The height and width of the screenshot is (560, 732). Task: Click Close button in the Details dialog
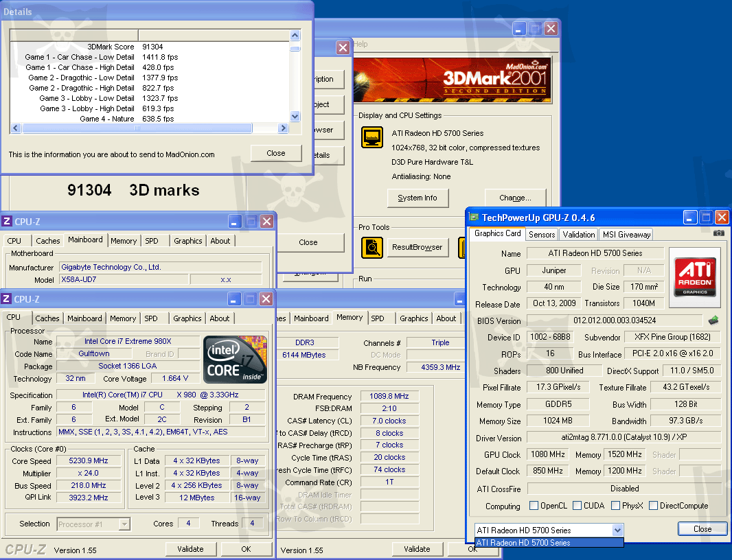(276, 153)
